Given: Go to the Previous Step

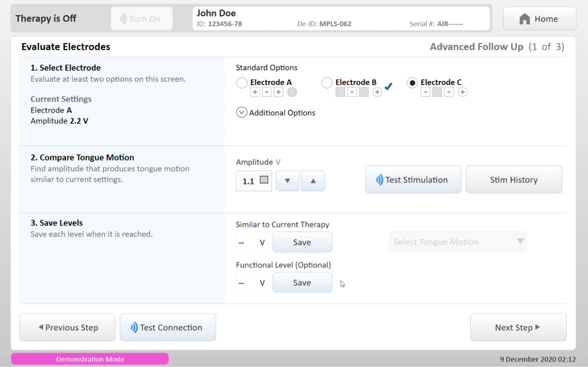Looking at the screenshot, I should (x=68, y=327).
